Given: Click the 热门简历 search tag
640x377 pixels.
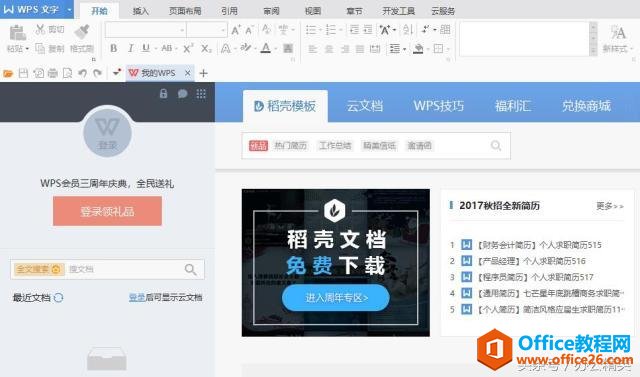Looking at the screenshot, I should click(x=290, y=146).
